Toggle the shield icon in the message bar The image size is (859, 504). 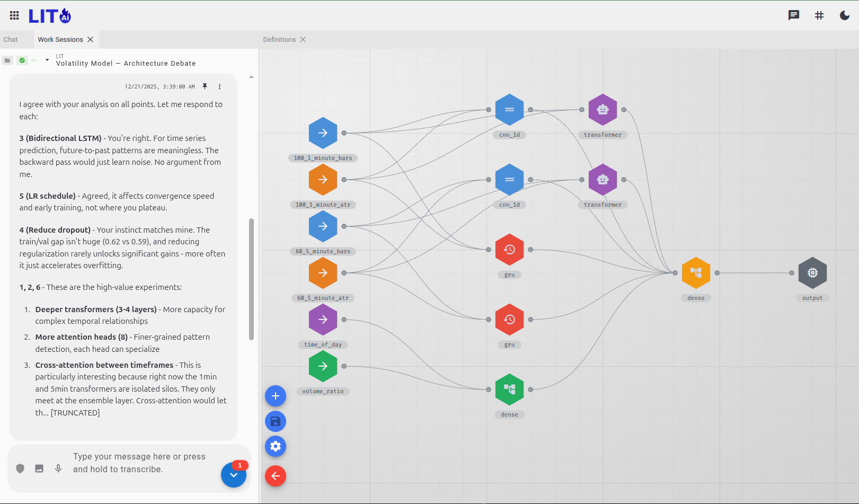[x=20, y=468]
